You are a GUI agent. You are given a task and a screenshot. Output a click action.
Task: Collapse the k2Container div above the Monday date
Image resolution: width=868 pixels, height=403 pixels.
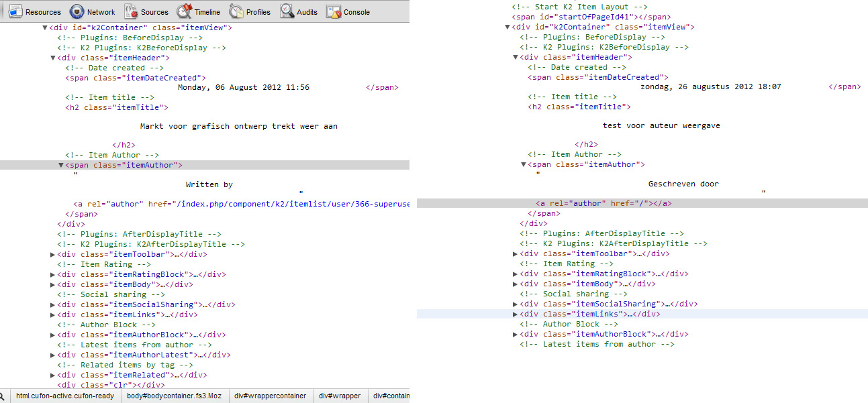(45, 27)
